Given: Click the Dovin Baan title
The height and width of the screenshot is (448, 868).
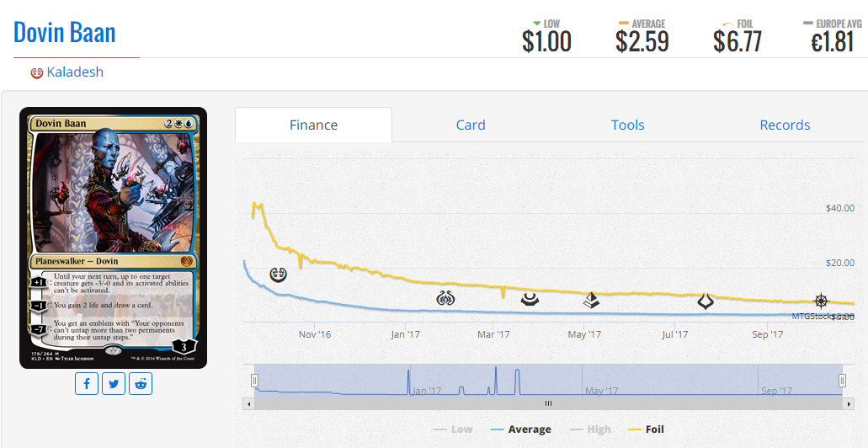Looking at the screenshot, I should pos(65,32).
